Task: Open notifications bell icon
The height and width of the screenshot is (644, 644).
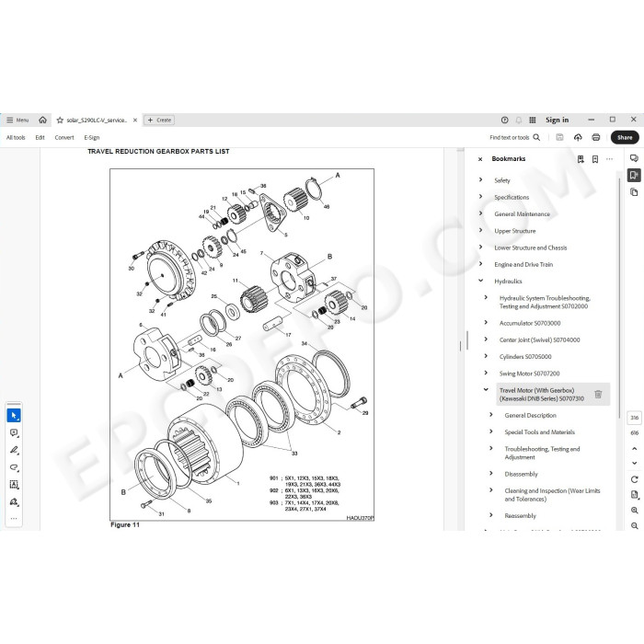Action: pyautogui.click(x=519, y=120)
